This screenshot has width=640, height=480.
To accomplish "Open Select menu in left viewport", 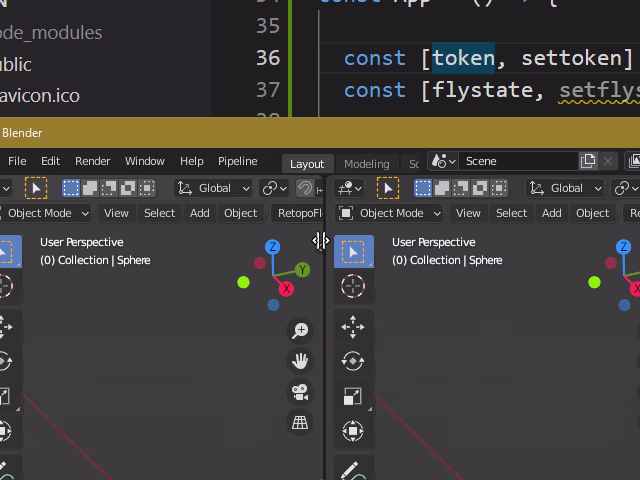I will point(160,213).
